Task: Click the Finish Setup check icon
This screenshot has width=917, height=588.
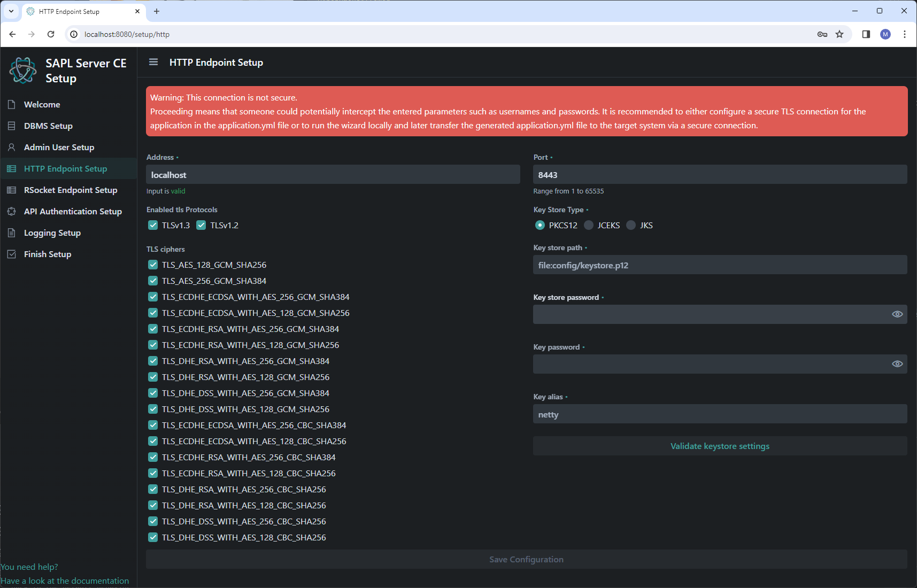Action: pyautogui.click(x=12, y=254)
